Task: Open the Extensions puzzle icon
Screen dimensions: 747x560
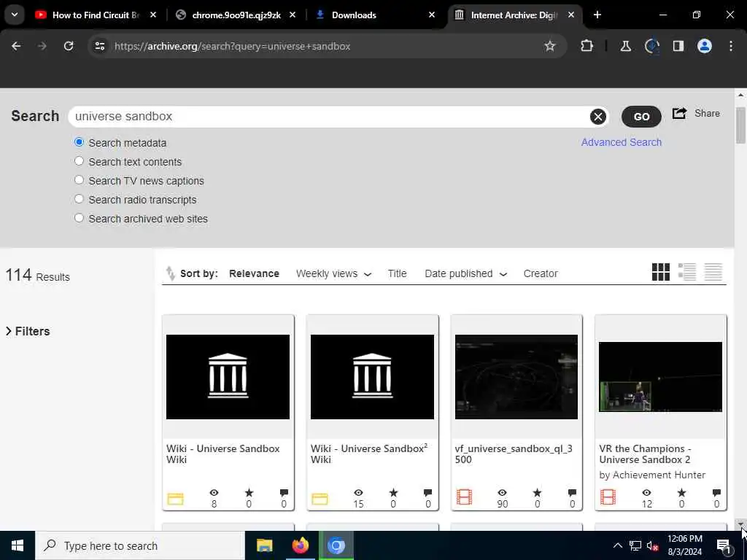Action: point(587,46)
